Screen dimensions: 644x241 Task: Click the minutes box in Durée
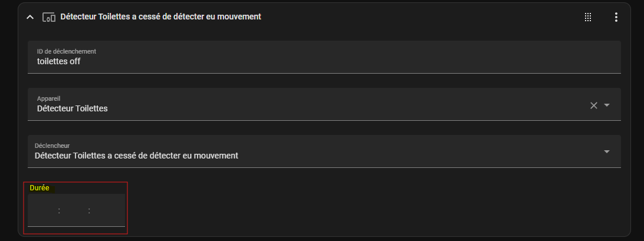pos(74,211)
